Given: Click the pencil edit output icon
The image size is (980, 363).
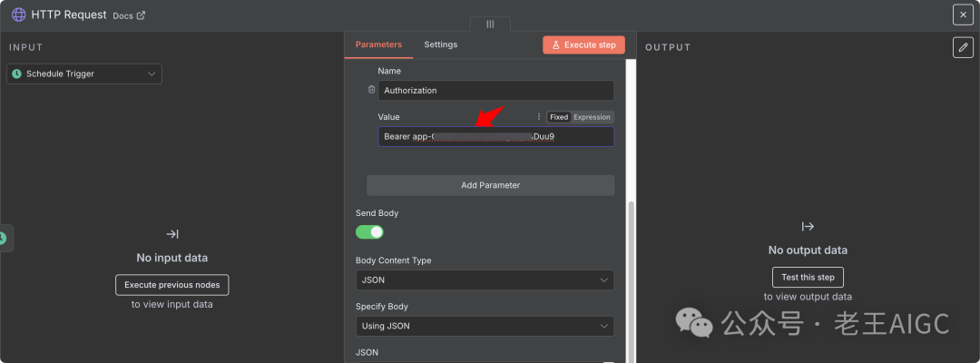Looking at the screenshot, I should [x=963, y=47].
